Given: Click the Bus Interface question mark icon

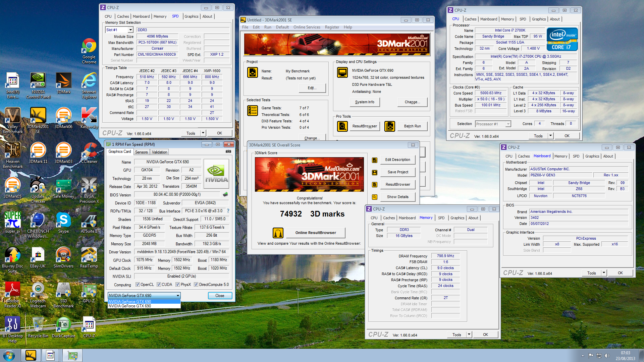Looking at the screenshot, I should 228,211.
